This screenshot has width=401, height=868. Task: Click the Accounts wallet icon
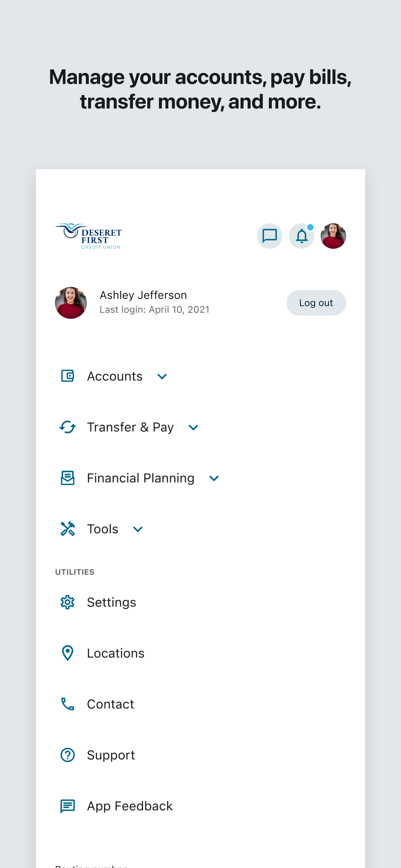click(x=67, y=376)
